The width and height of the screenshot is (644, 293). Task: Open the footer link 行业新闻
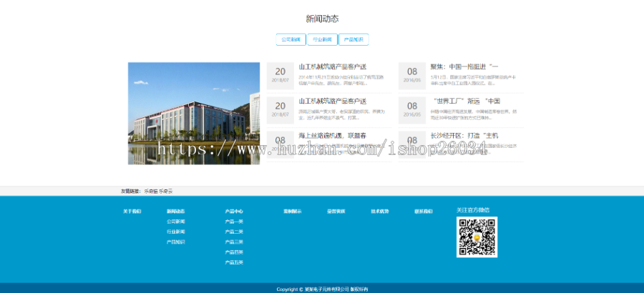[x=176, y=232]
